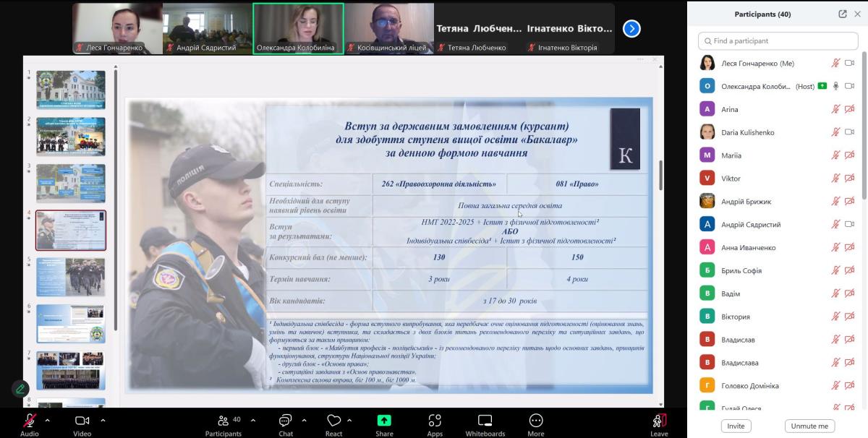
Task: Click the green annotation pencil icon
Action: pos(20,389)
